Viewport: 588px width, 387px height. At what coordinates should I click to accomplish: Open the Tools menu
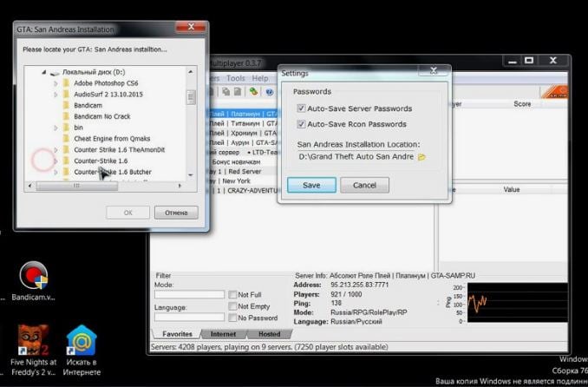pyautogui.click(x=236, y=78)
